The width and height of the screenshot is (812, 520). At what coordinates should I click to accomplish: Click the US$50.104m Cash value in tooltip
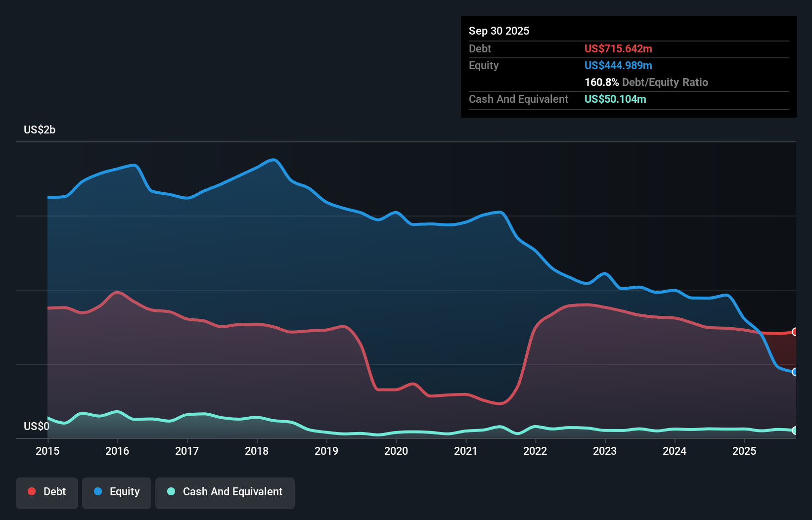615,99
